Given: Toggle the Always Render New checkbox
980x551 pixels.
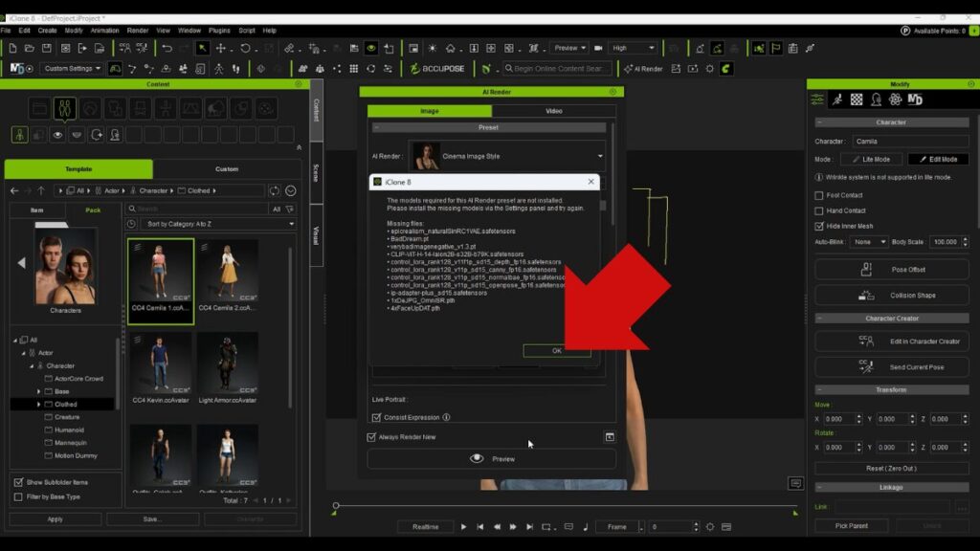Looking at the screenshot, I should coord(371,437).
